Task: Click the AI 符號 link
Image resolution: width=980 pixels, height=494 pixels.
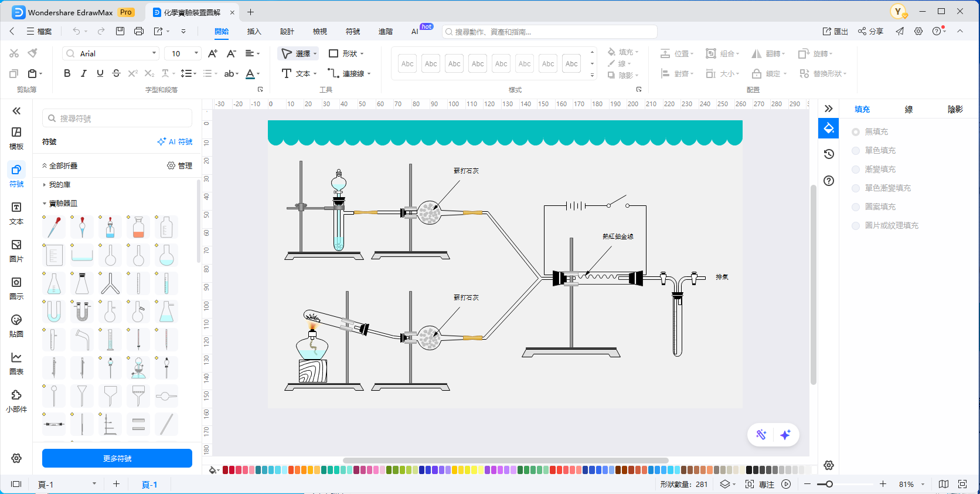Action: click(175, 142)
